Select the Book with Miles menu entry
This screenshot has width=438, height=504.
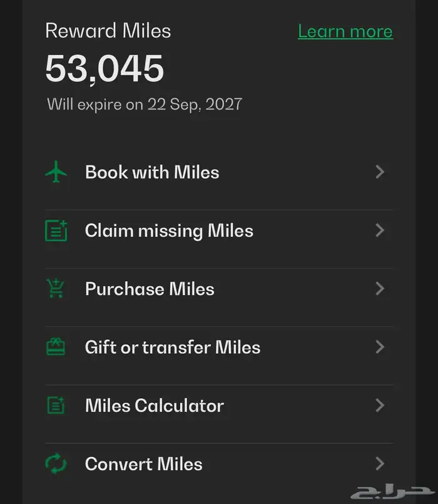coord(152,172)
